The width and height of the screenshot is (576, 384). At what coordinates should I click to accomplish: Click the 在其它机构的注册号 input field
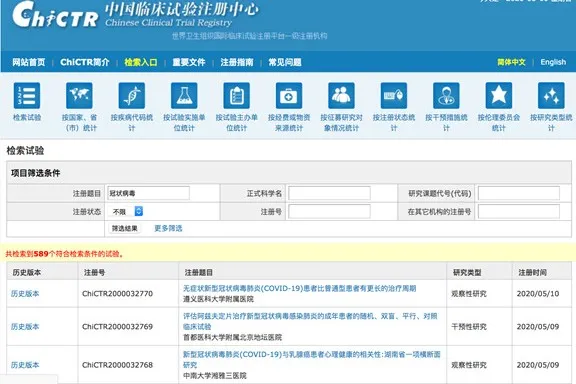pos(519,212)
